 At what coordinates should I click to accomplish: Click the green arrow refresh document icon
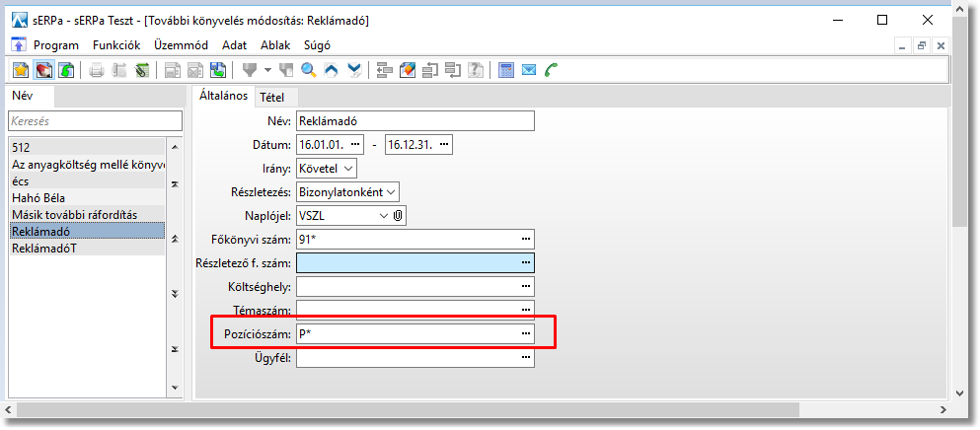tap(65, 70)
